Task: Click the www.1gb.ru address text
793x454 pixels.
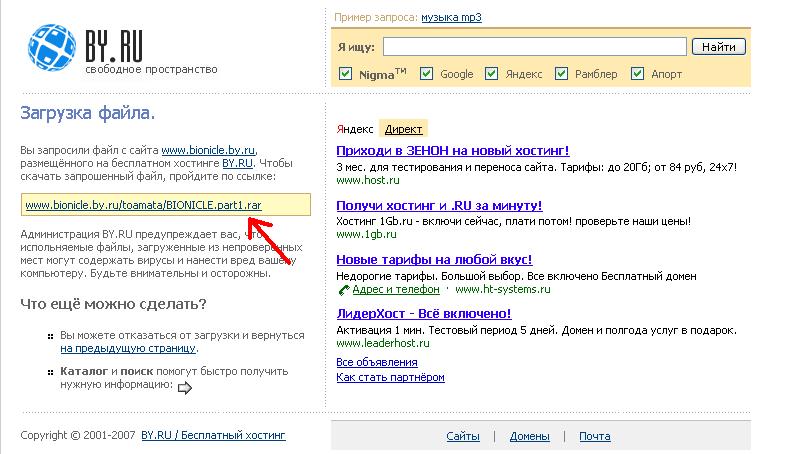Action: (366, 235)
